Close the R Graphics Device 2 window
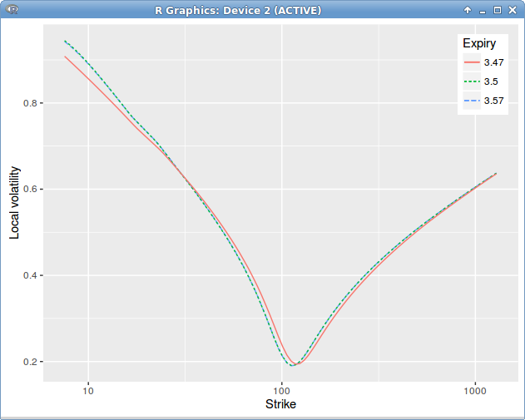 point(513,10)
